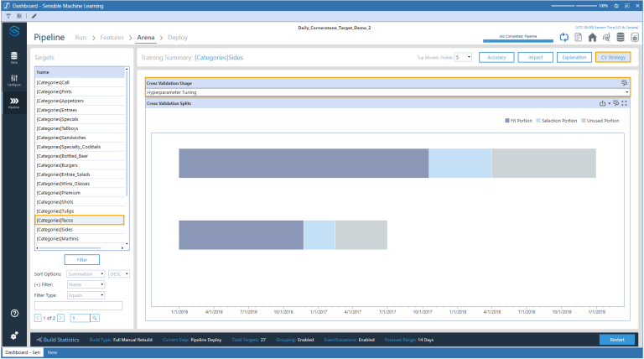
Task: Click the Impact button
Action: pos(536,58)
